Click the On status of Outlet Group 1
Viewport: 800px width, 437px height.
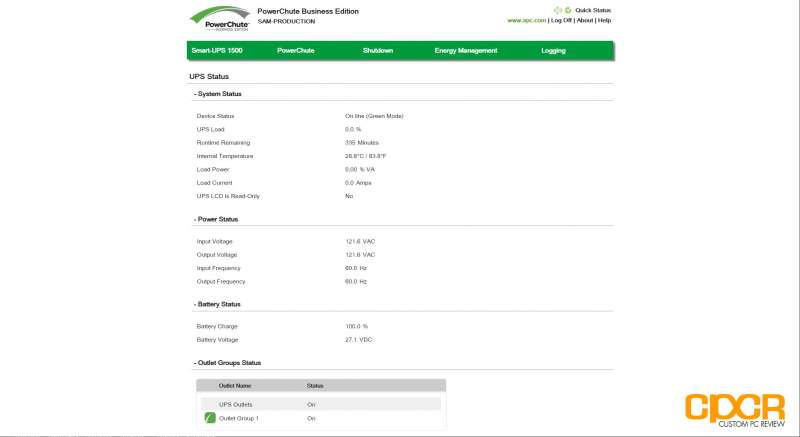pos(311,418)
